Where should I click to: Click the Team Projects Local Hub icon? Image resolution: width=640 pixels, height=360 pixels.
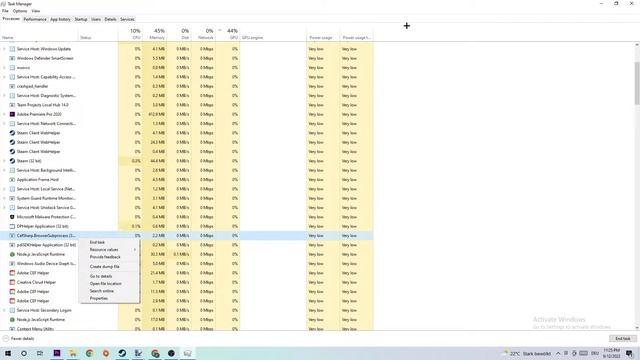[x=12, y=105]
